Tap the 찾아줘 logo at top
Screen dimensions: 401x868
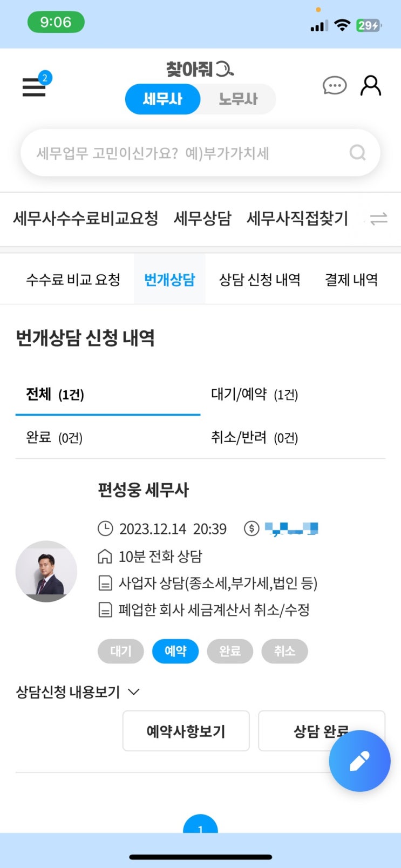200,69
